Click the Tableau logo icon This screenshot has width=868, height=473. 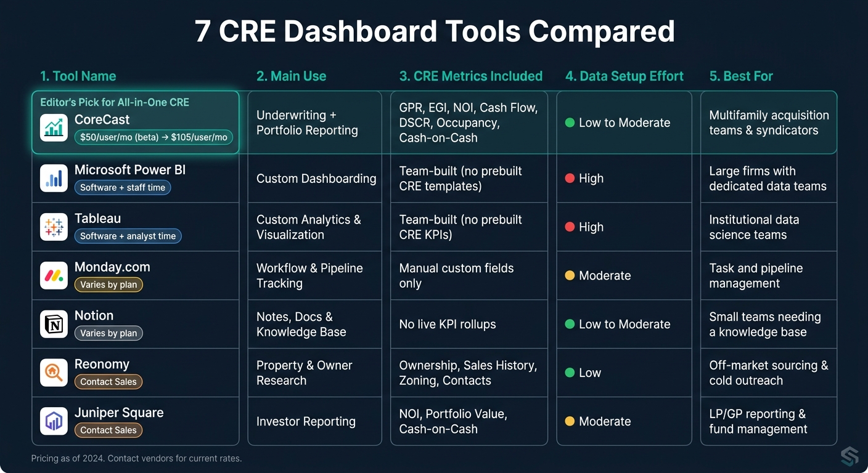coord(54,227)
